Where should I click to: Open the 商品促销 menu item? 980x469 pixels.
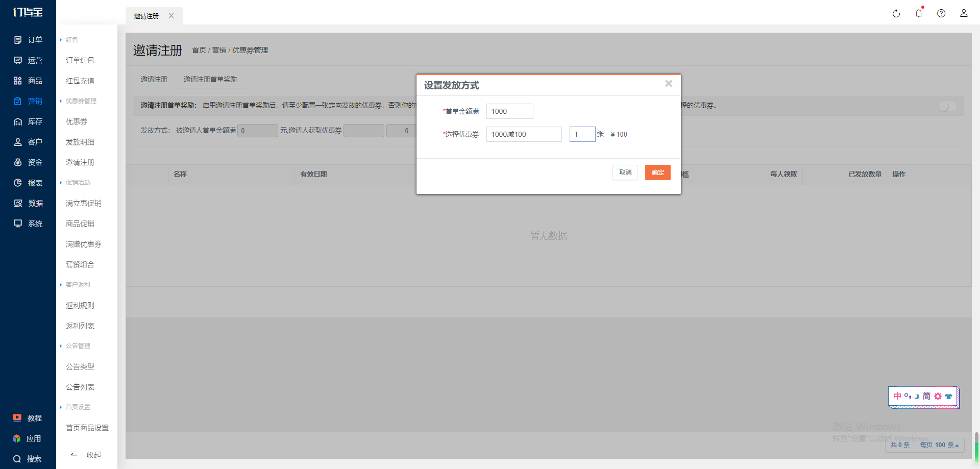click(80, 224)
